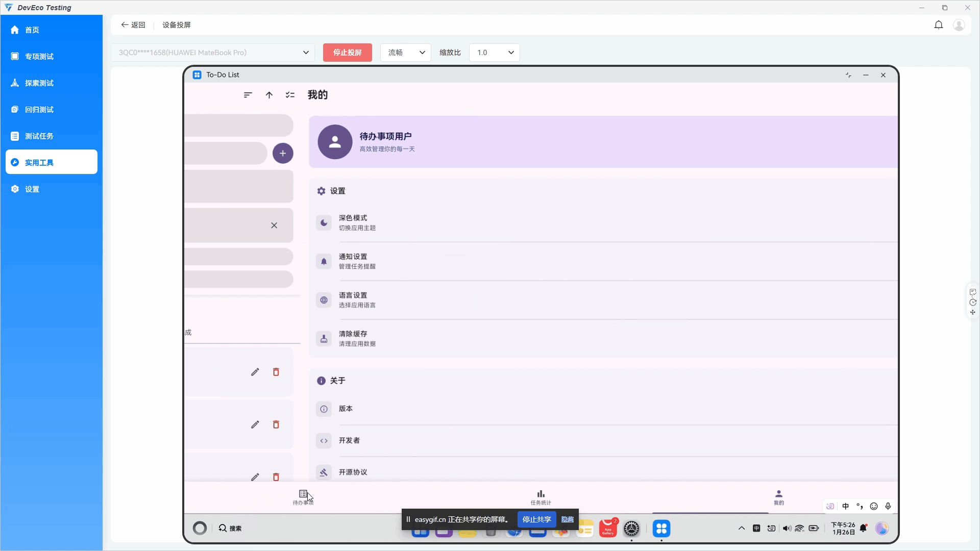Click the X icon in left panel
The height and width of the screenshot is (551, 980).
coord(274,225)
